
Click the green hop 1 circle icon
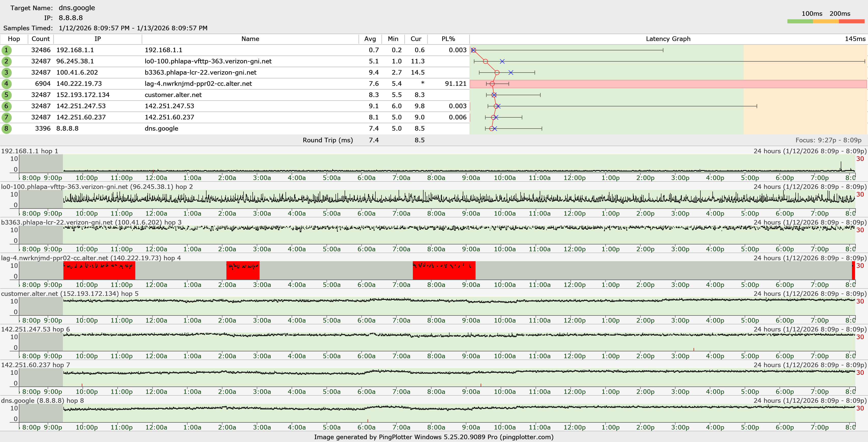click(x=6, y=50)
